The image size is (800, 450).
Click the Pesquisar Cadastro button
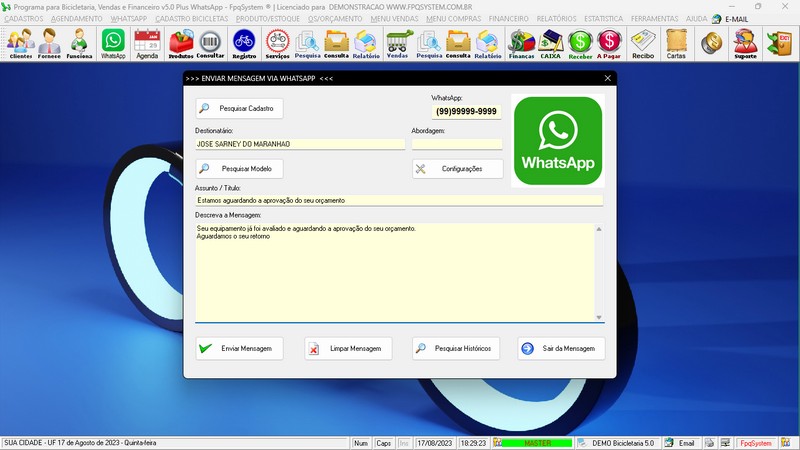239,108
